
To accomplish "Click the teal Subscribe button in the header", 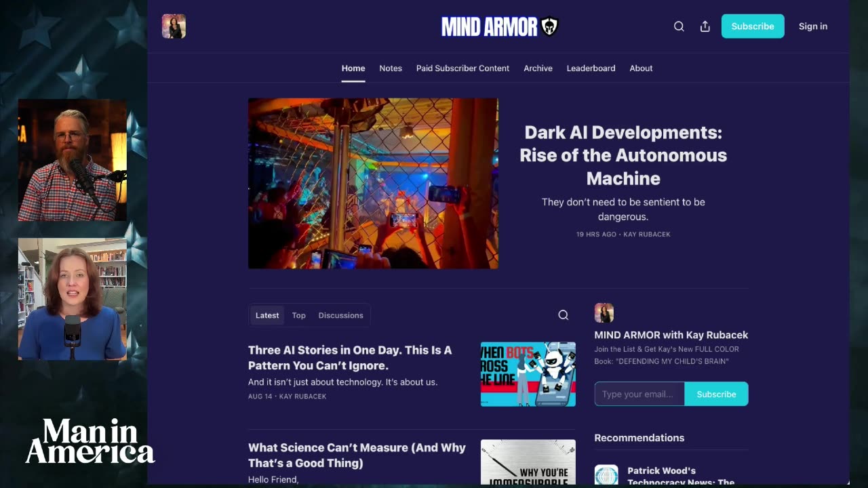I will pos(753,26).
